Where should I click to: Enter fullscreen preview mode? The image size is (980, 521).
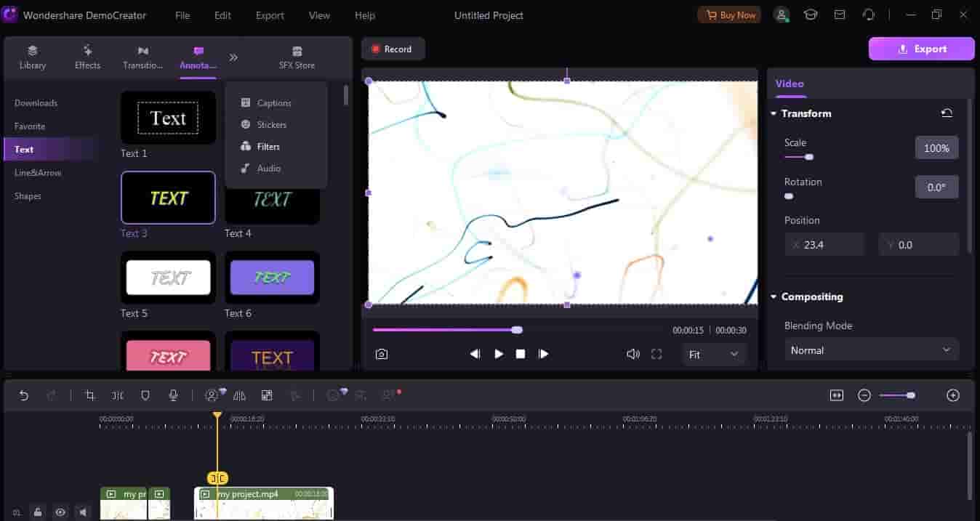[x=656, y=354]
